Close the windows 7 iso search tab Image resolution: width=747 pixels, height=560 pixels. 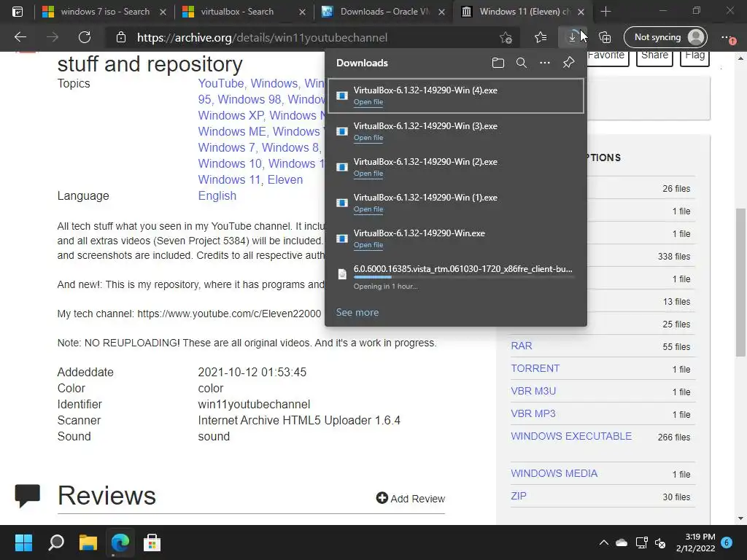pyautogui.click(x=163, y=12)
